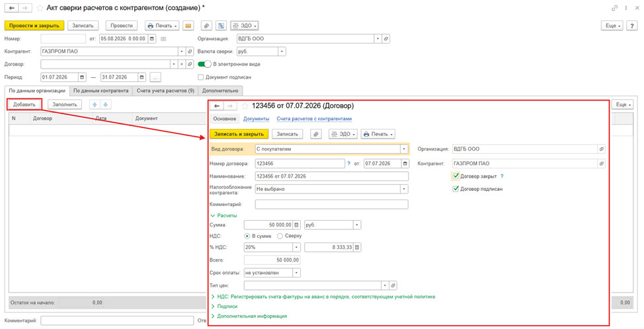Viewport: 644px width, 329px height.
Task: Click into the Номер договора field 123456
Action: point(300,163)
